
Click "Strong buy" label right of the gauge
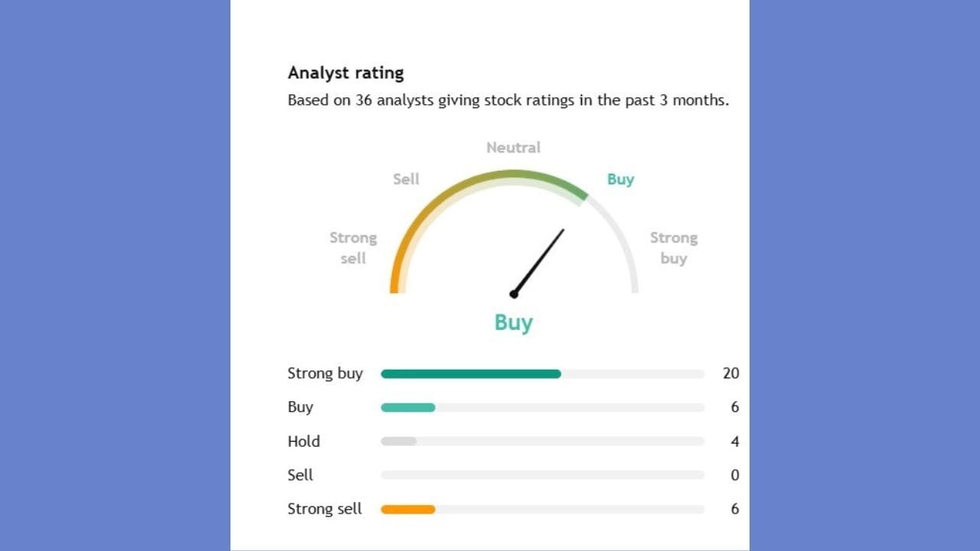pyautogui.click(x=674, y=248)
